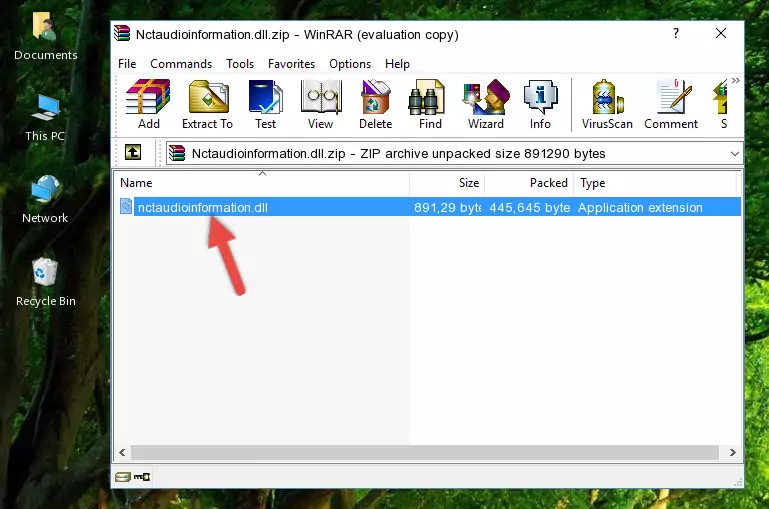
Task: Click the 445,645 packed size cell
Action: click(x=529, y=207)
